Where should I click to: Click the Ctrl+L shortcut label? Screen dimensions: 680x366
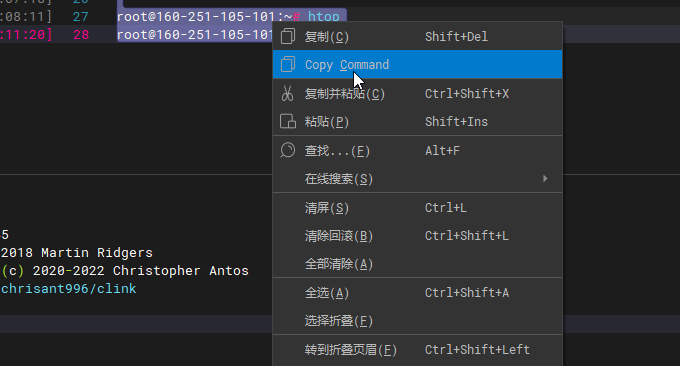(446, 208)
